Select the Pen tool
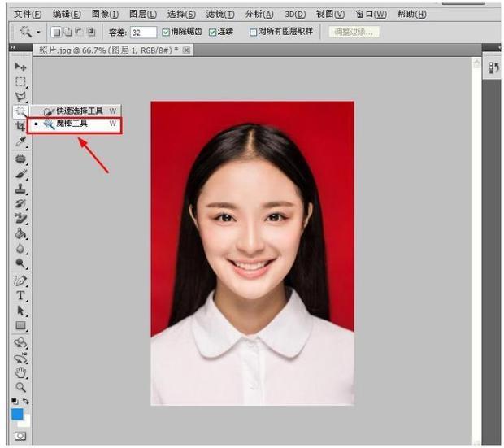This screenshot has height=448, width=504. pyautogui.click(x=21, y=281)
